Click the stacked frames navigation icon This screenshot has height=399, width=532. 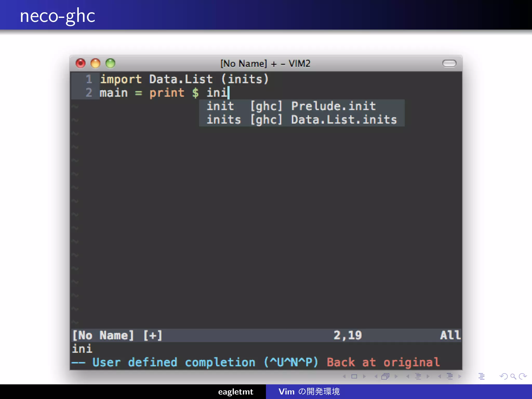[x=385, y=376]
